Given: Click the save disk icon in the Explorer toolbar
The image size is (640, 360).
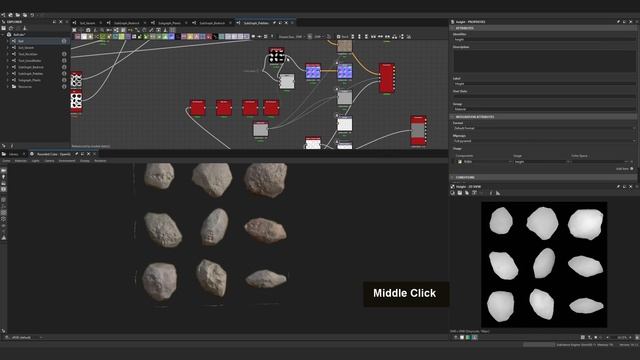Looking at the screenshot, I should click(x=4, y=28).
